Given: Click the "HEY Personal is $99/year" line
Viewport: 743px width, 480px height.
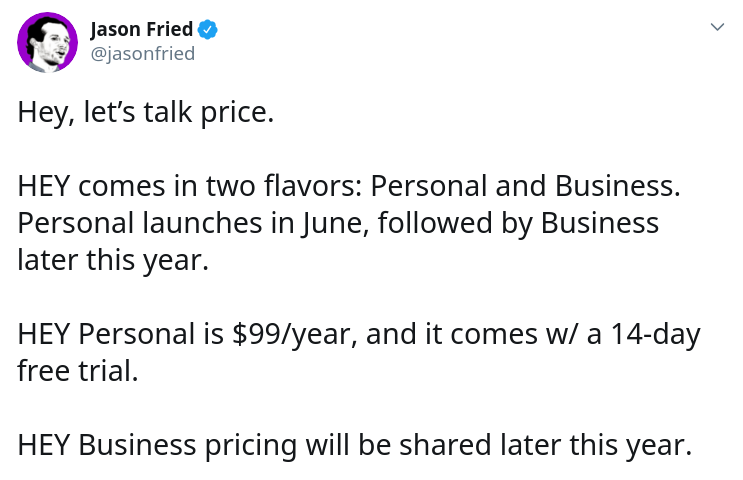Looking at the screenshot, I should tap(359, 334).
